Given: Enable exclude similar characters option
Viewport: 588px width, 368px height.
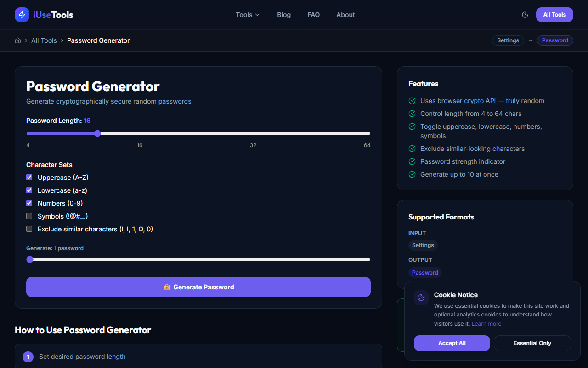Looking at the screenshot, I should click(x=29, y=229).
